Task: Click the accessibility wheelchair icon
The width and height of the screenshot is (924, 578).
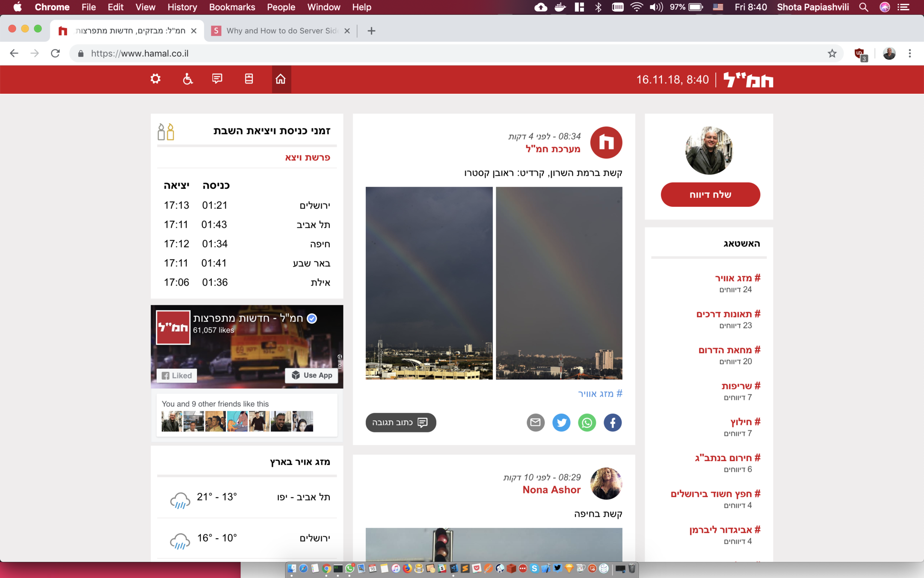Action: point(187,79)
